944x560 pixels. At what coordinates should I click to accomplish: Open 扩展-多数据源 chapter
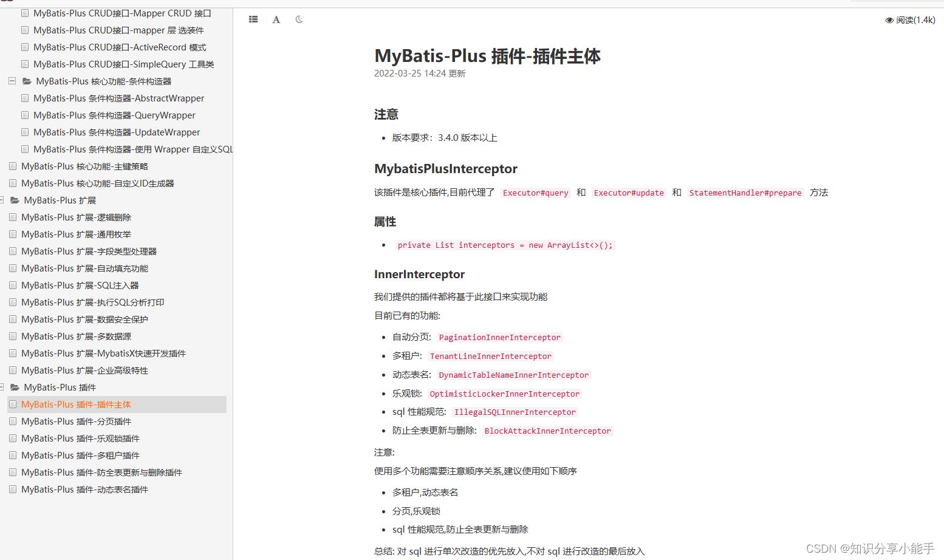click(x=76, y=336)
